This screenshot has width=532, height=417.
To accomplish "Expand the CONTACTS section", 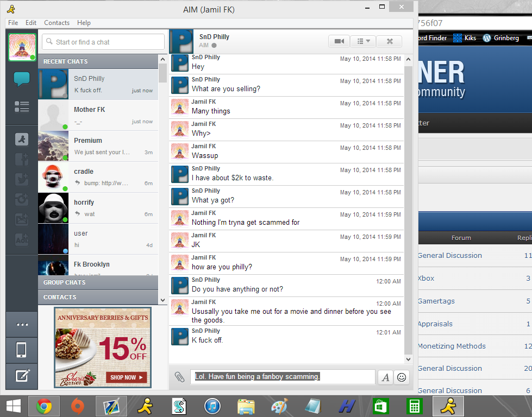I will [x=98, y=297].
